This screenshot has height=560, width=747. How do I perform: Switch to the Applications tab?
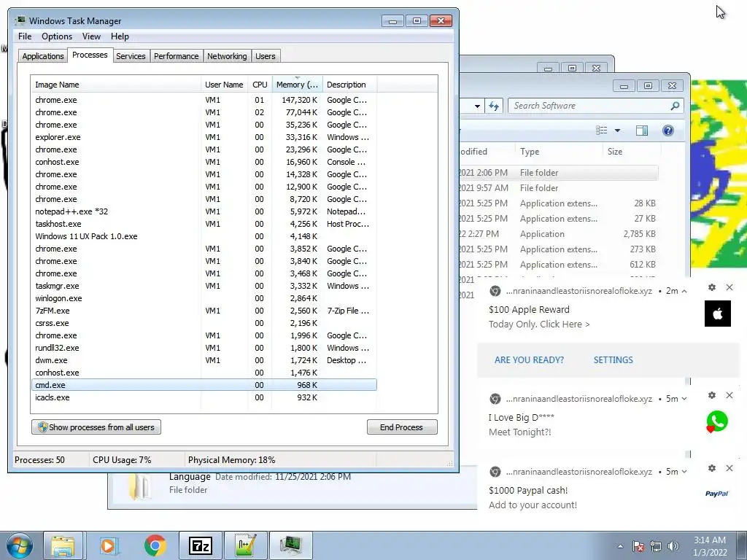(43, 56)
